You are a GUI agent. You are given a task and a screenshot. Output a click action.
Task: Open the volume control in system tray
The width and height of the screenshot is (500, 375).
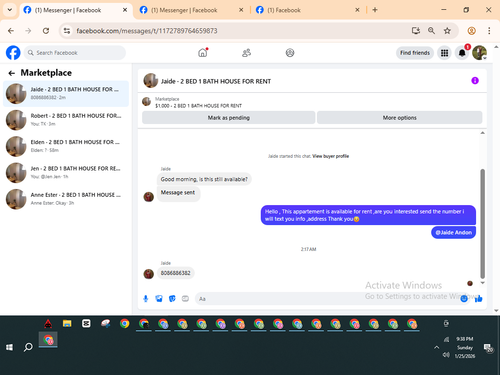click(x=446, y=355)
